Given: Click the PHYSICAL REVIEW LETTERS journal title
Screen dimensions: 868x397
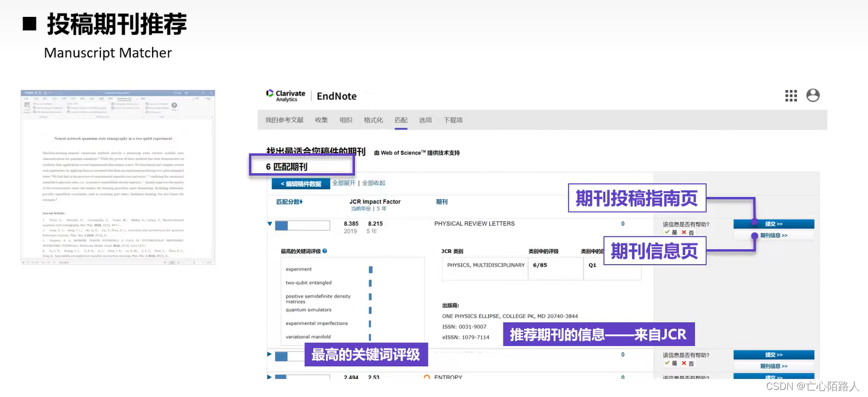Looking at the screenshot, I should coord(475,224).
